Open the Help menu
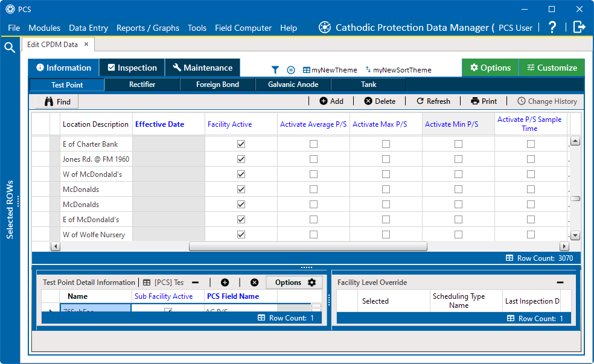This screenshot has width=594, height=364. 289,28
